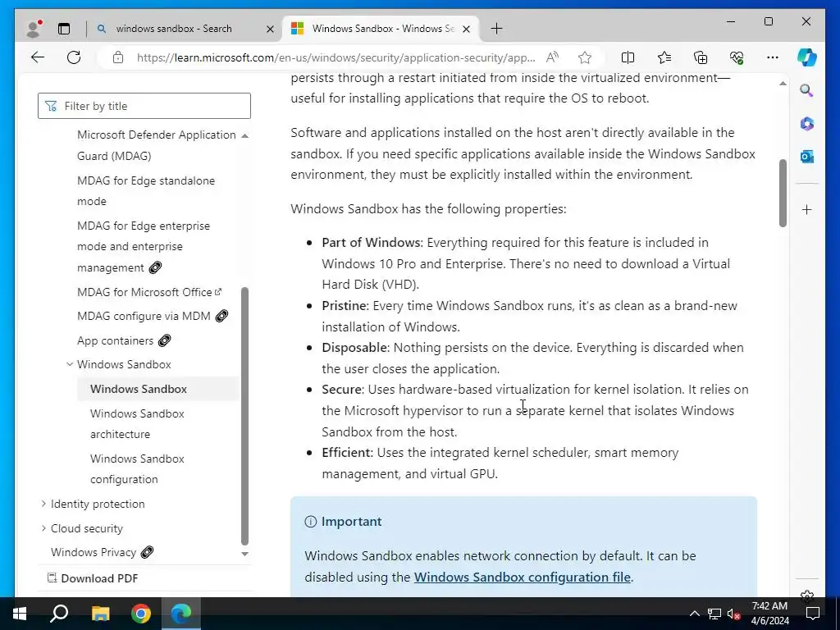Click sidebar tree scroll up arrow
Screen dimensions: 840x630
pyautogui.click(x=244, y=135)
